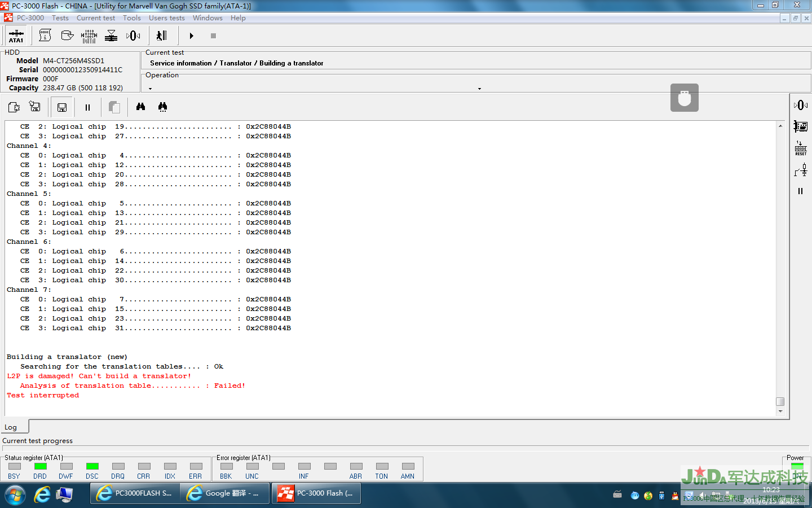Viewport: 812px width, 508px height.
Task: Click the DRQ status indicator
Action: [118, 466]
